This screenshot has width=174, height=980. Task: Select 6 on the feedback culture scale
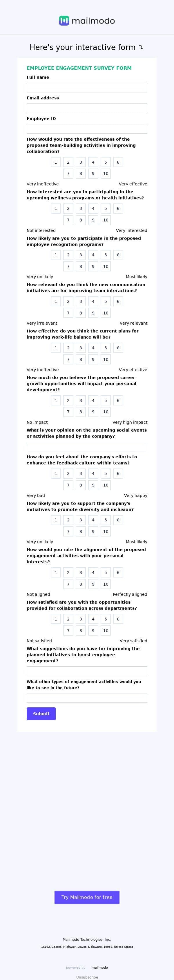(x=118, y=473)
